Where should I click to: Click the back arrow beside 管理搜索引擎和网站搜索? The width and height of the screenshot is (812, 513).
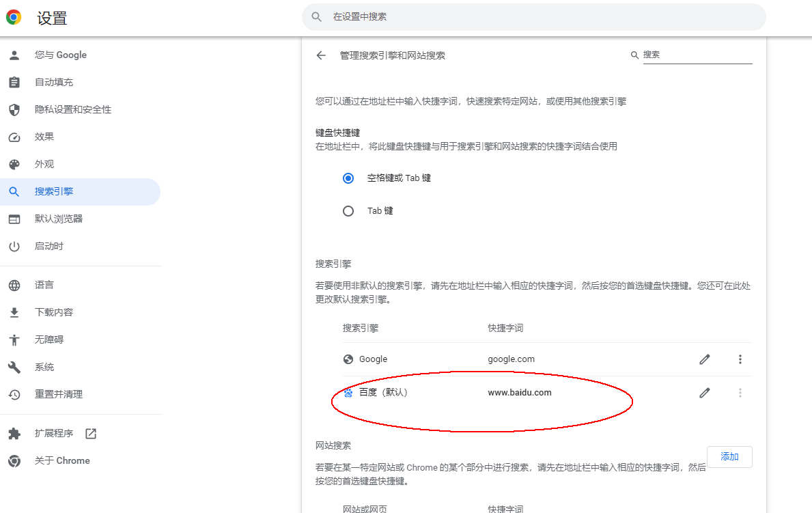tap(321, 55)
